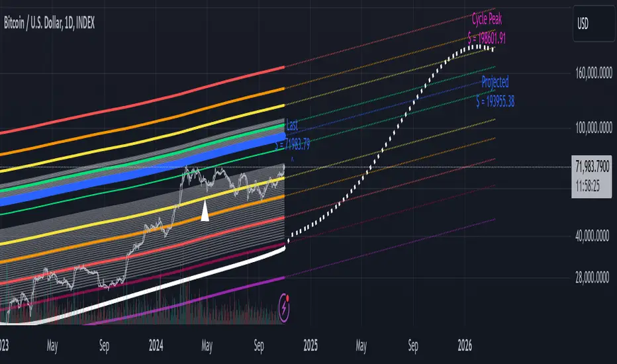
Task: Click the small blue caret below Last value
Action: click(292, 159)
